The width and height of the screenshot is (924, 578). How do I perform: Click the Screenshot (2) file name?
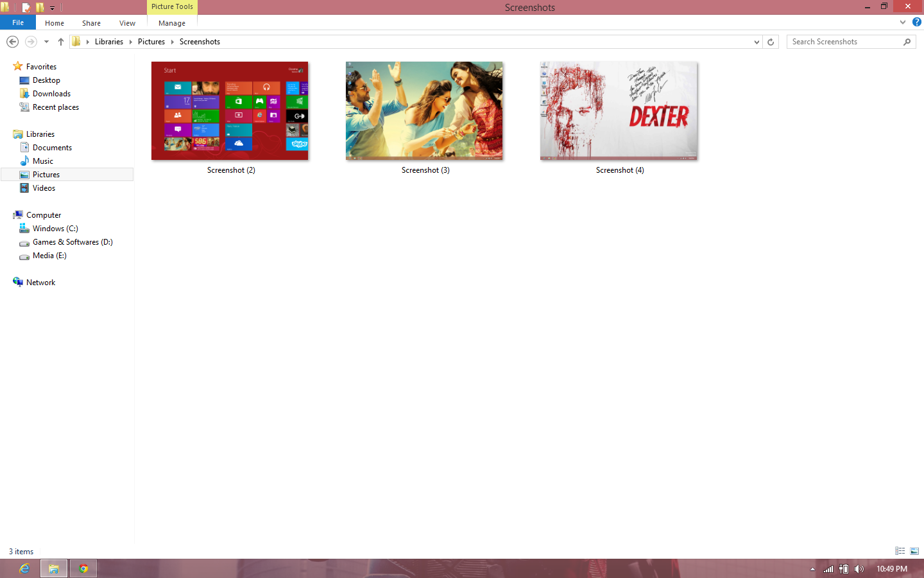[x=231, y=170]
